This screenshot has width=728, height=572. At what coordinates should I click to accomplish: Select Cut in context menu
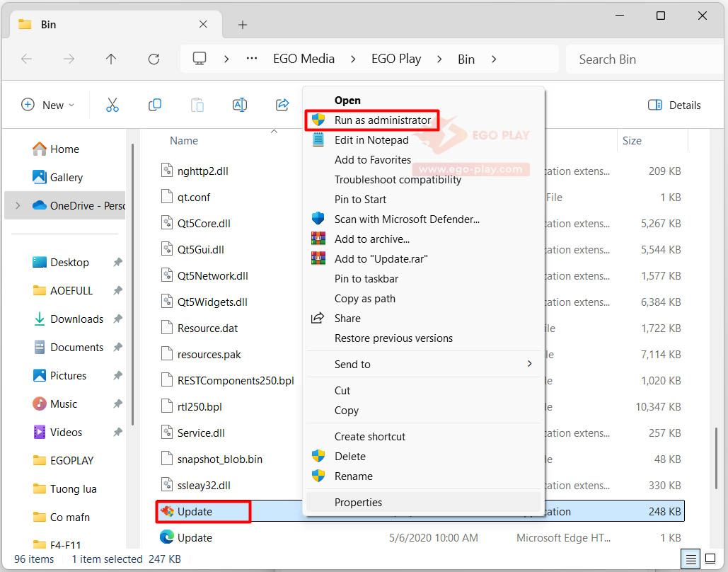tap(423, 391)
